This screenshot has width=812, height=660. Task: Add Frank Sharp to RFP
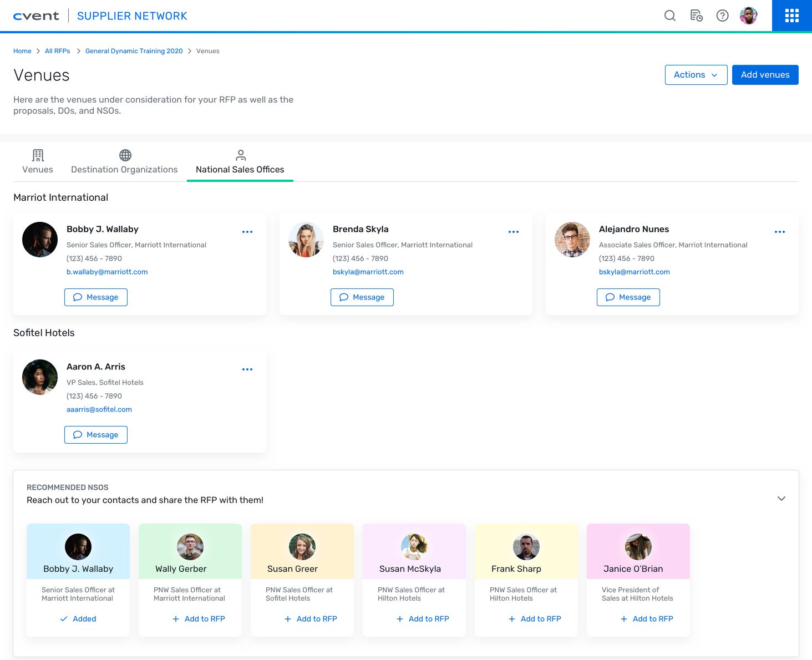[x=535, y=619]
